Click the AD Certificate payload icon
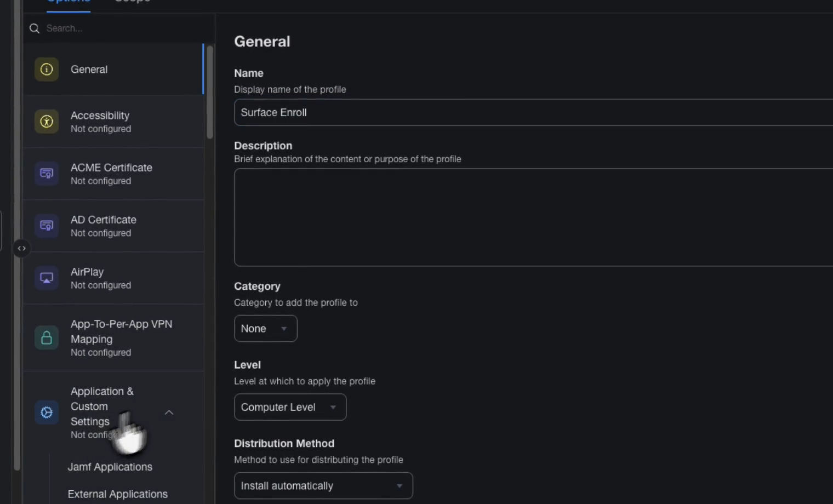Screen dimensions: 833x504 tap(47, 226)
